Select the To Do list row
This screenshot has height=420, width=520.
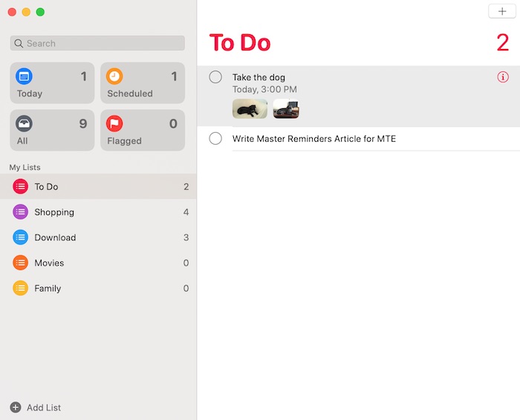click(98, 186)
